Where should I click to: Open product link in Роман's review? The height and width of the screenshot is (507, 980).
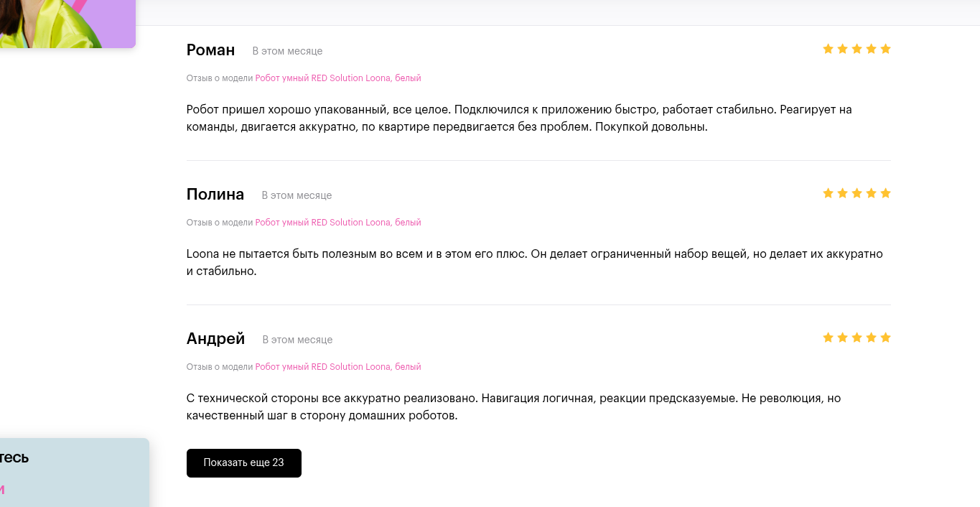pyautogui.click(x=338, y=78)
